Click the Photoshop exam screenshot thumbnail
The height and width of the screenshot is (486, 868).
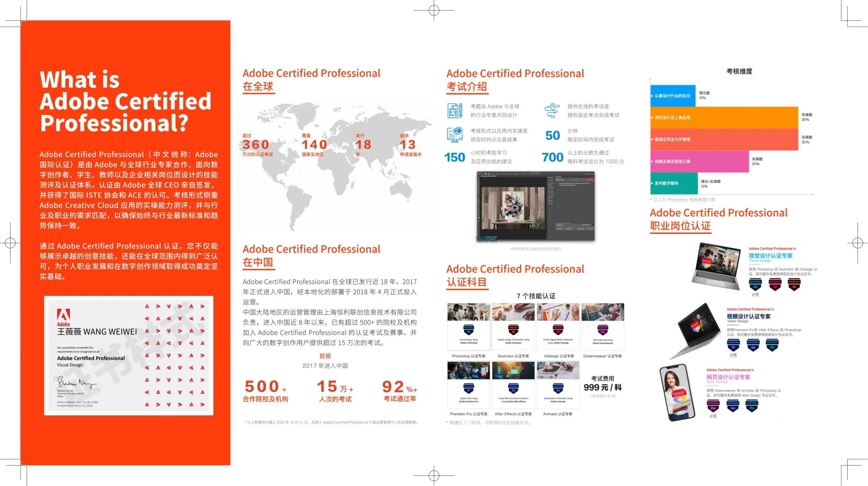point(536,206)
